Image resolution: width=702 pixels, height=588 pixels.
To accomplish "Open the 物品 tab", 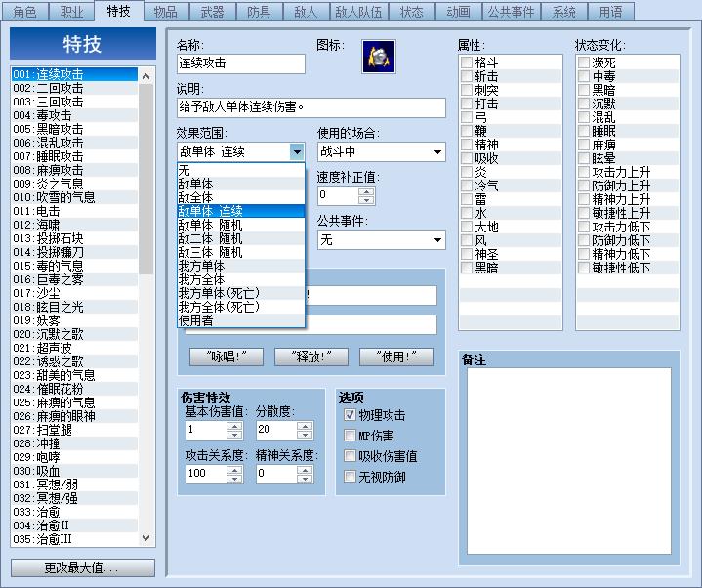I will pos(166,12).
